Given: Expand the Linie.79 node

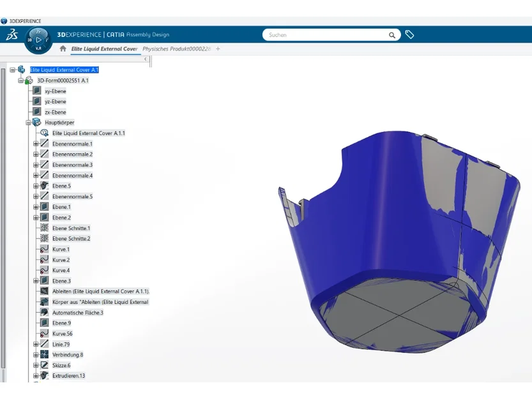Looking at the screenshot, I should 36,344.
